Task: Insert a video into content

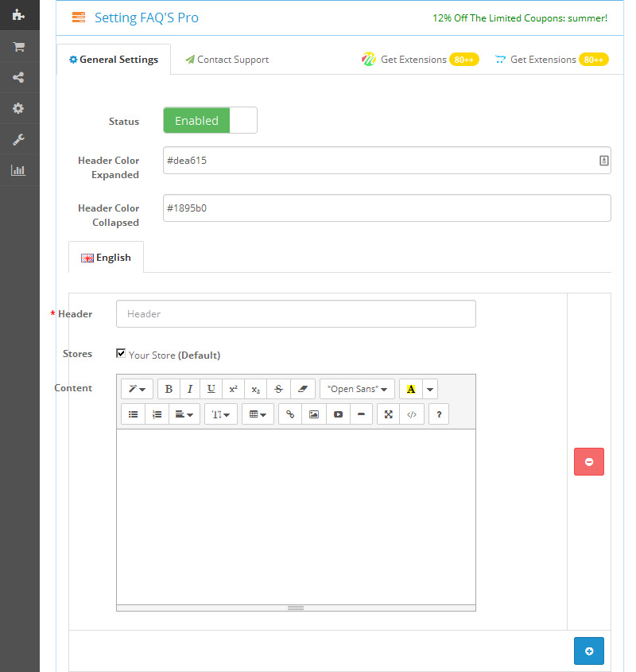Action: click(338, 414)
